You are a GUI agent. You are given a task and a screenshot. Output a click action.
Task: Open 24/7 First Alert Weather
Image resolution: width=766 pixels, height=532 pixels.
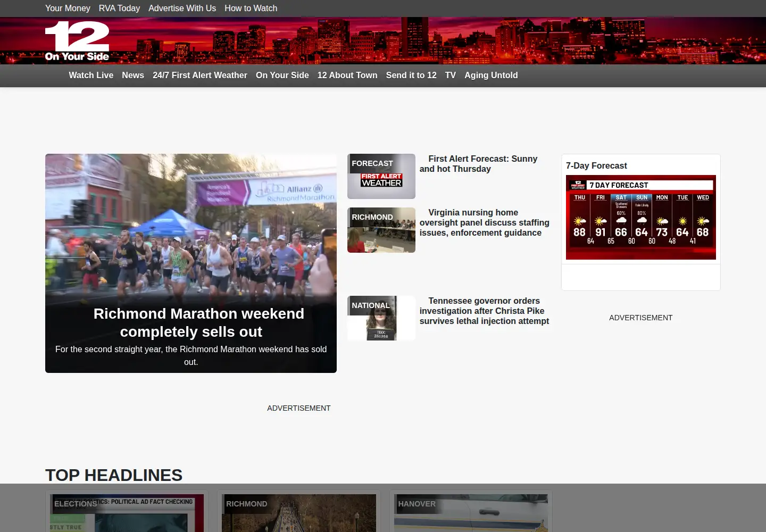200,75
